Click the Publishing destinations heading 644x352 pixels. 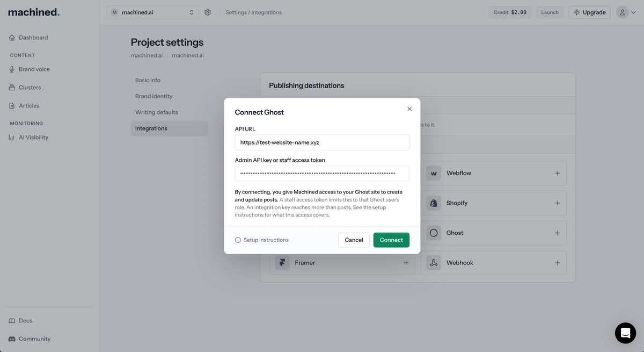pyautogui.click(x=306, y=85)
